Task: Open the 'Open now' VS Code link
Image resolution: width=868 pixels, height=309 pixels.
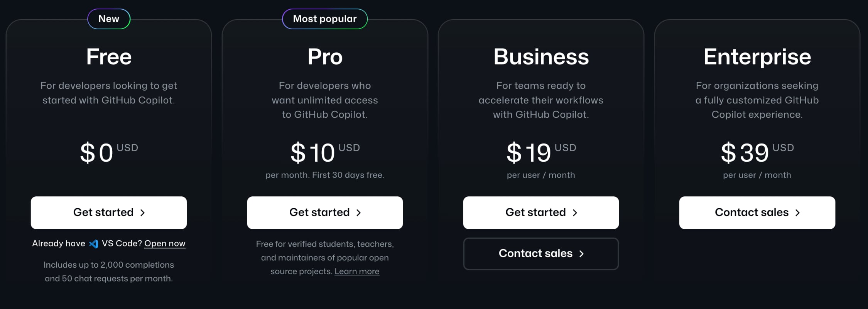Action: pos(165,243)
